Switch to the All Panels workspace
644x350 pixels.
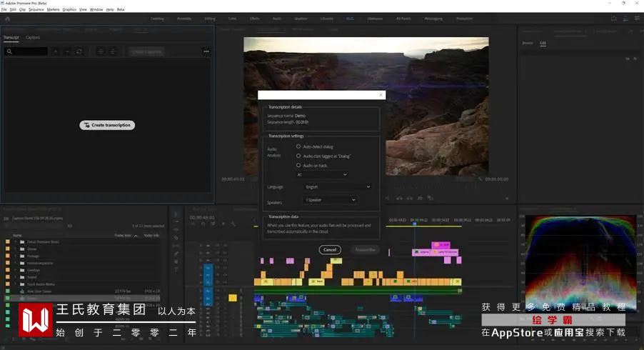(x=403, y=19)
